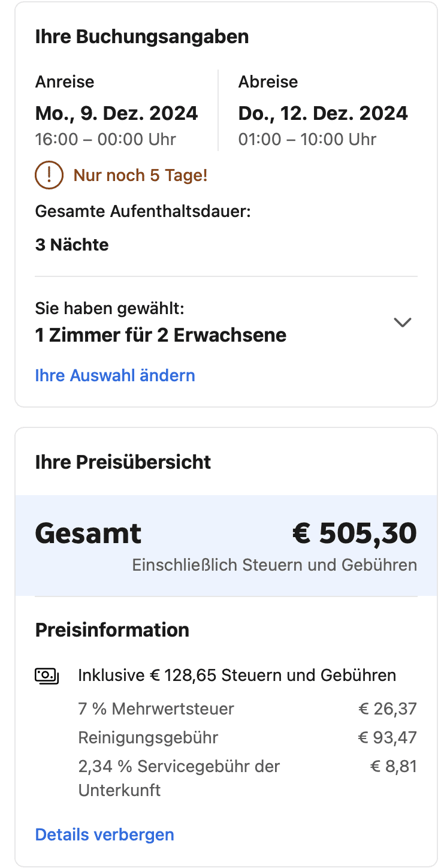Viewport: 441px width, 868px height.
Task: Click the total price € 505,30
Action: [x=354, y=533]
